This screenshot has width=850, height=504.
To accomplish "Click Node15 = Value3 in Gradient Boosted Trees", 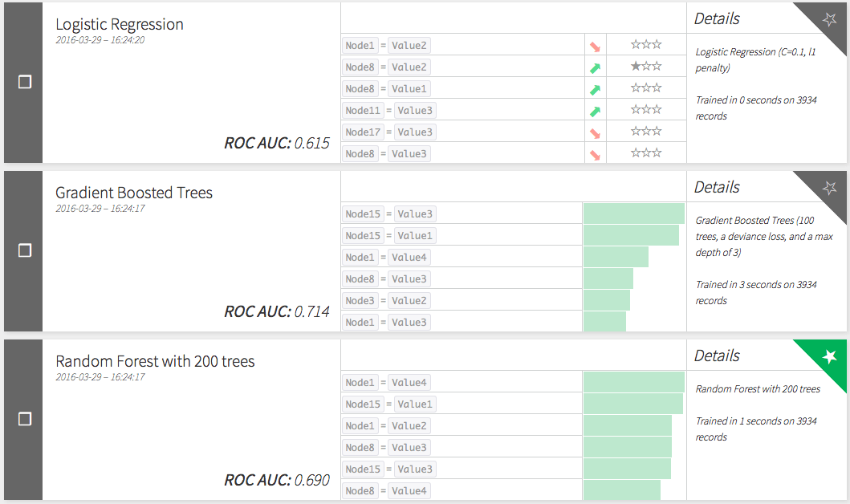I will coord(389,214).
